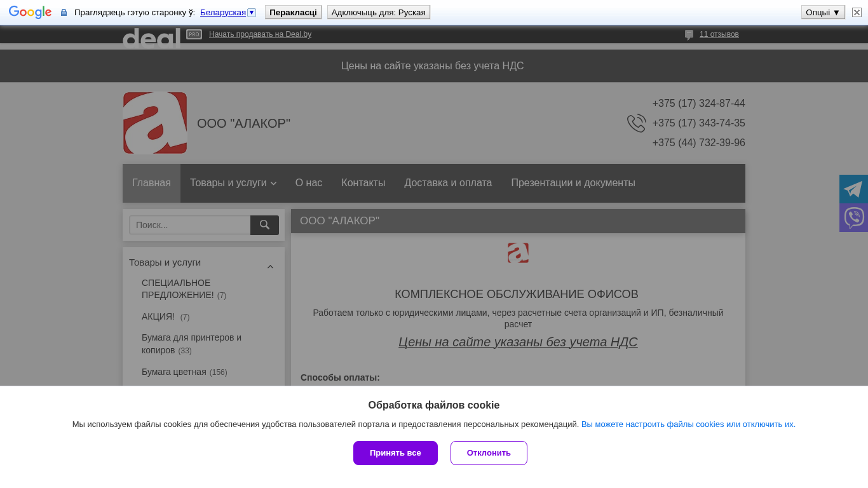Open the Опцыі dropdown menu
This screenshot has width=868, height=488.
(822, 12)
